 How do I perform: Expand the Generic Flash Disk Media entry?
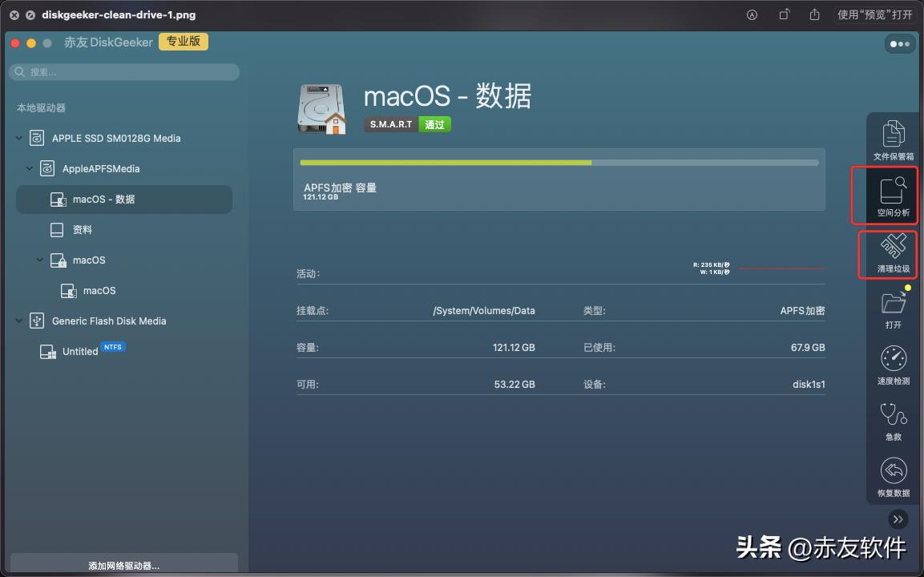18,321
